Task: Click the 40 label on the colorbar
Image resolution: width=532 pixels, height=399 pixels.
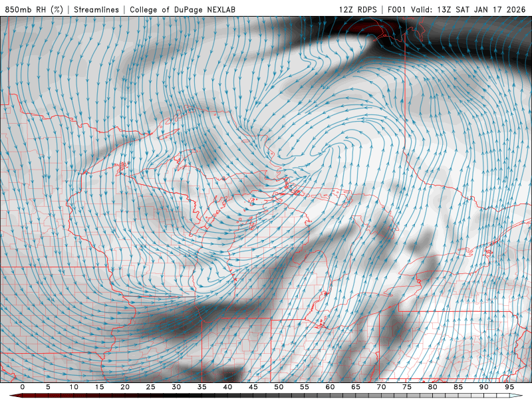Action: [x=227, y=387]
